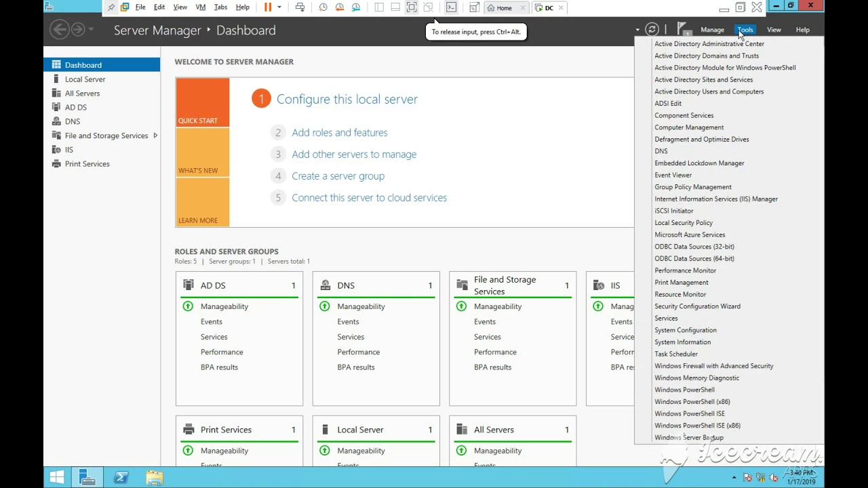The image size is (868, 488).
Task: Click the Windows Start button
Action: coord(57,477)
